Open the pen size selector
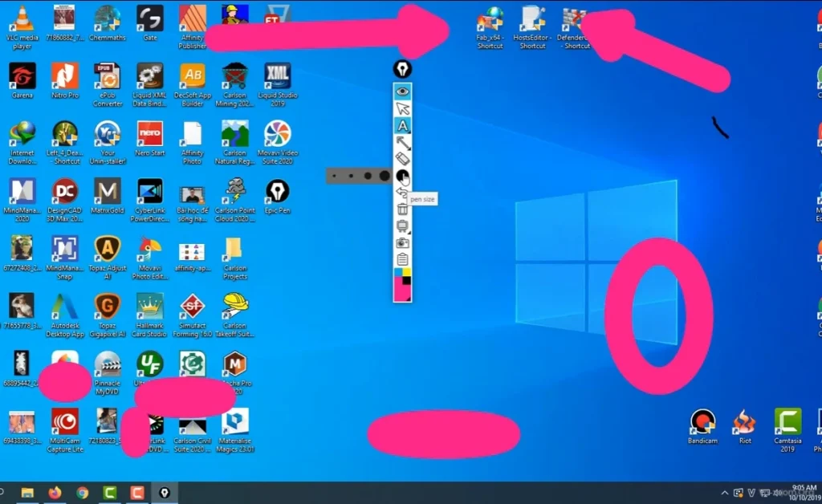This screenshot has height=504, width=822. click(x=403, y=177)
